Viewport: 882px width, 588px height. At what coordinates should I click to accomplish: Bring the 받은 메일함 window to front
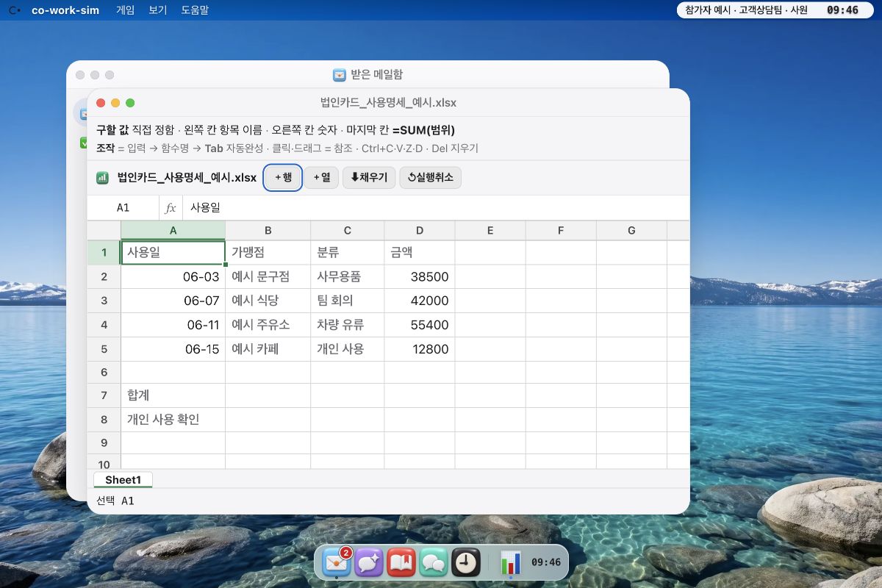367,74
